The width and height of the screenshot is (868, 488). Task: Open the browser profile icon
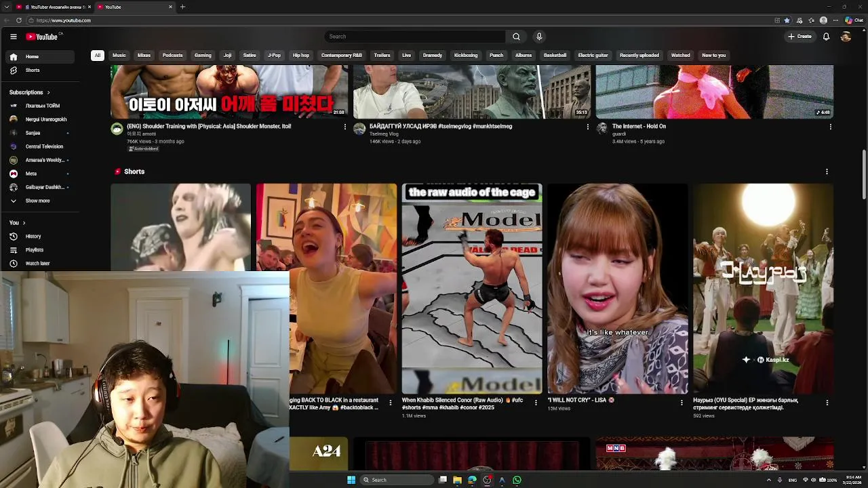pos(824,20)
